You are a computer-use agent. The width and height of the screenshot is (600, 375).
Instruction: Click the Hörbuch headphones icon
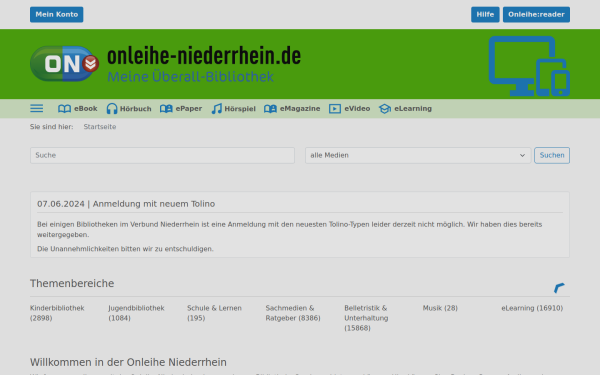tap(112, 109)
